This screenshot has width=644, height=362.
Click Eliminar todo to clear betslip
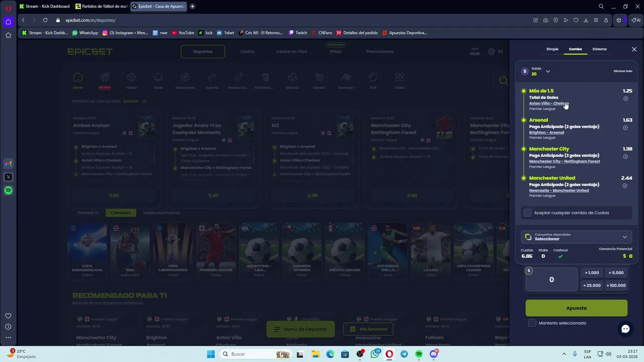pos(623,71)
